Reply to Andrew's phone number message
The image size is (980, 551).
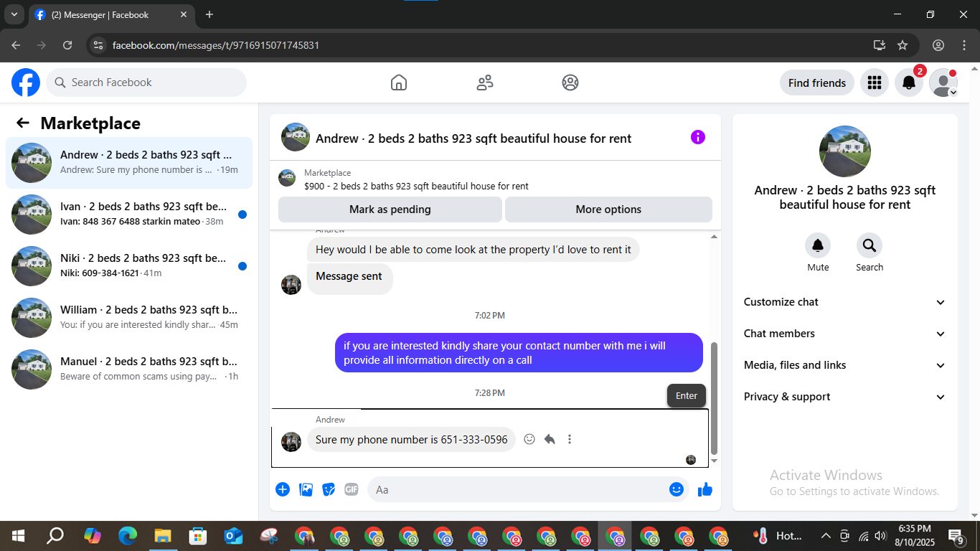pyautogui.click(x=550, y=439)
